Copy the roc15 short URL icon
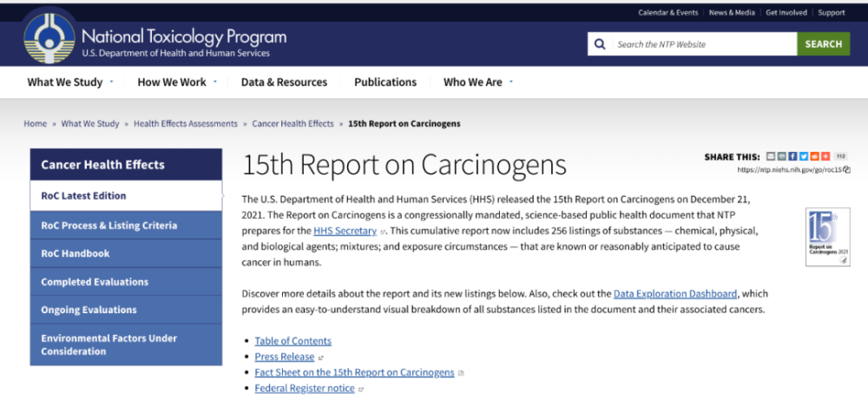This screenshot has height=400, width=868. coord(846,170)
